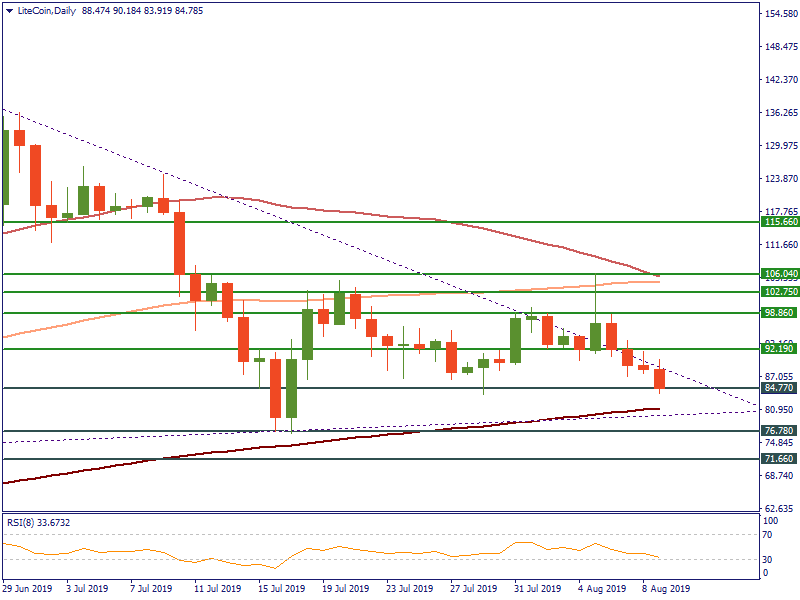Viewport: 800px width, 600px height.
Task: Click the 29 Jun 2019 date label
Action: 27,589
